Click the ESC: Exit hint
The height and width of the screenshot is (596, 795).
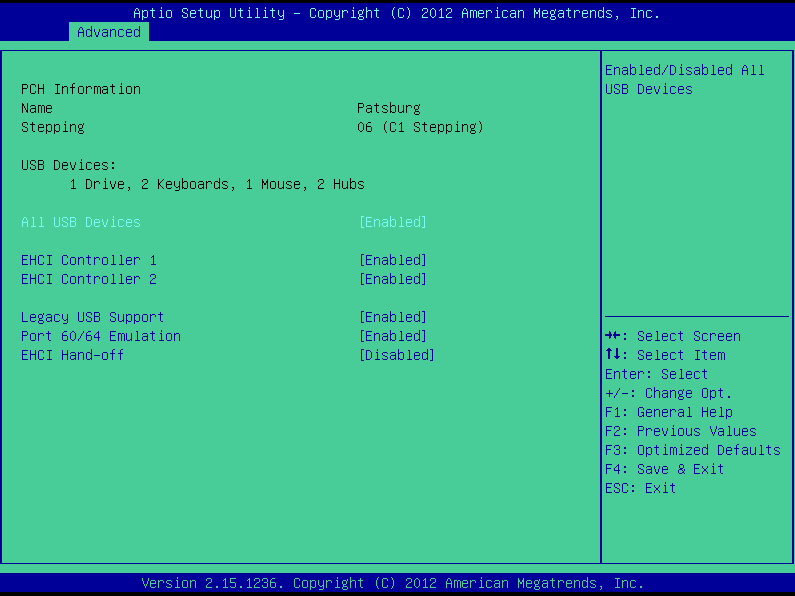640,489
